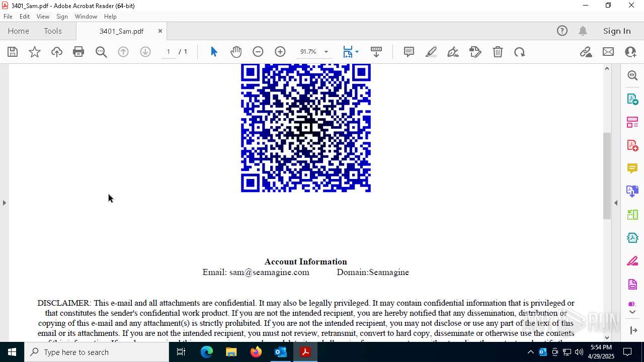Open Microsoft Edge from the taskbar

pyautogui.click(x=207, y=352)
